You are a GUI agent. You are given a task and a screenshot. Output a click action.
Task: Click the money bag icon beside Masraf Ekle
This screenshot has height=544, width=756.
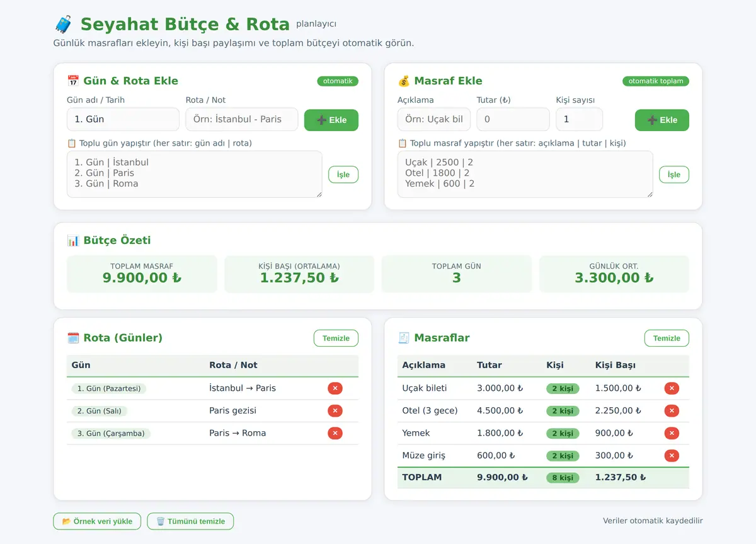click(x=404, y=81)
